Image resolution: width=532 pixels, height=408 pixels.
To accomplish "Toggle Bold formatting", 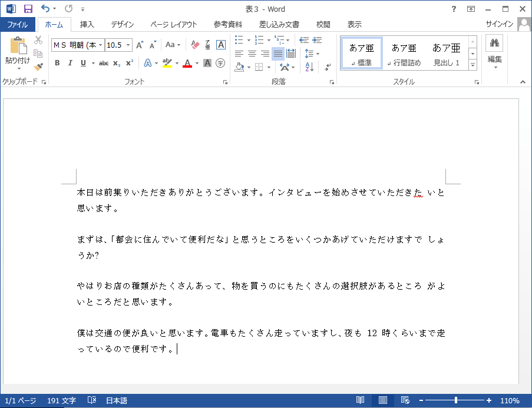I will [57, 63].
